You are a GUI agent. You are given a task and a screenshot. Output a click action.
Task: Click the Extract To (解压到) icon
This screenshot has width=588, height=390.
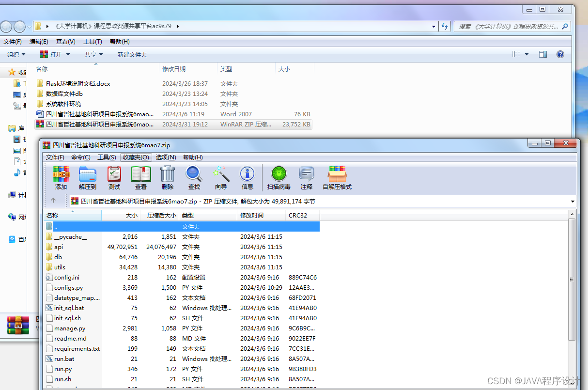88,178
